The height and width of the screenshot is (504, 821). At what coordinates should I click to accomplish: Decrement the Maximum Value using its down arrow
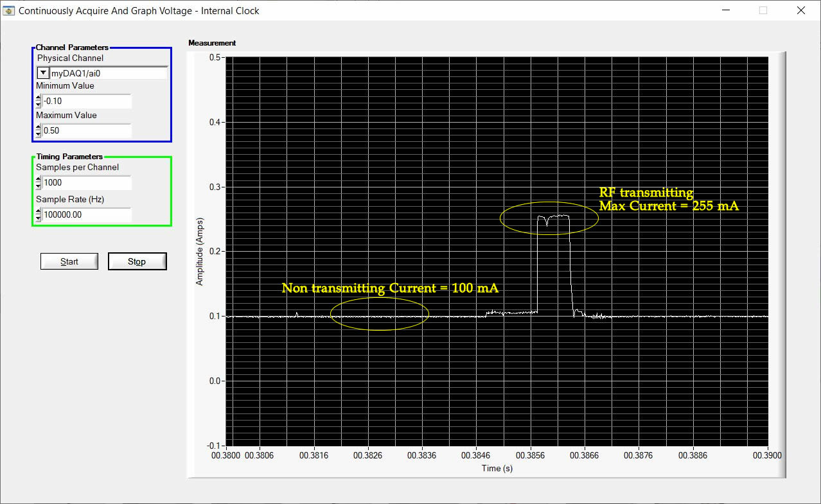tap(37, 134)
